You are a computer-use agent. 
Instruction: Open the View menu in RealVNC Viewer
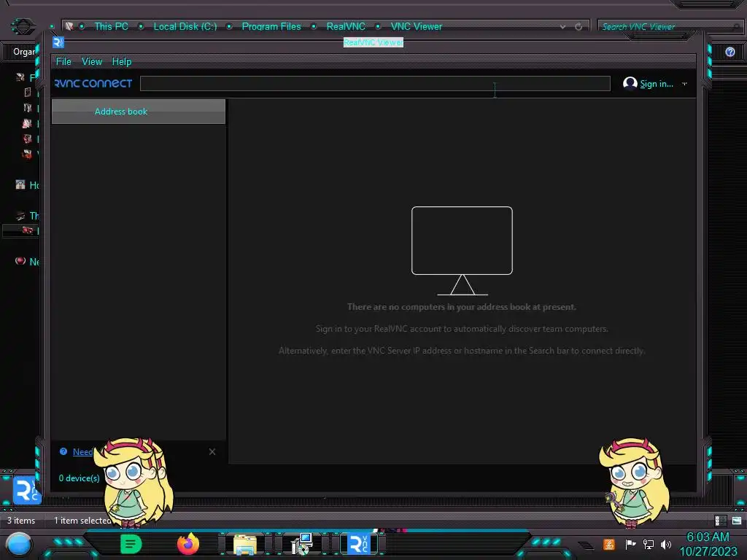point(91,61)
